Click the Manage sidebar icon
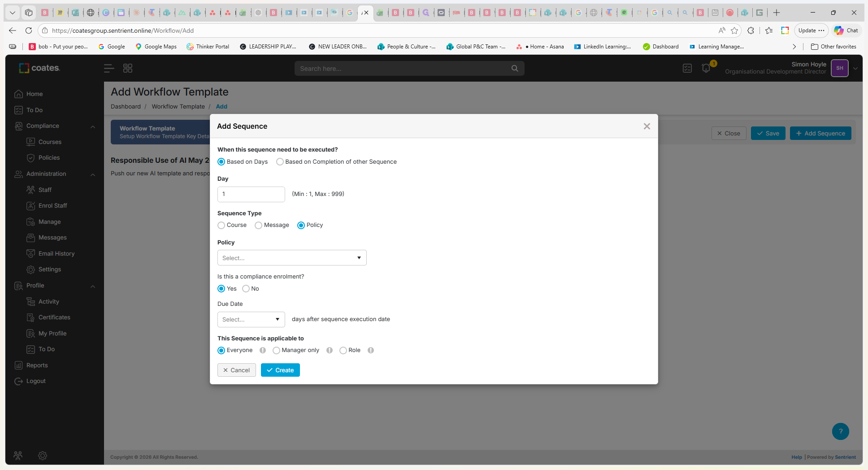The image size is (868, 470). click(30, 222)
